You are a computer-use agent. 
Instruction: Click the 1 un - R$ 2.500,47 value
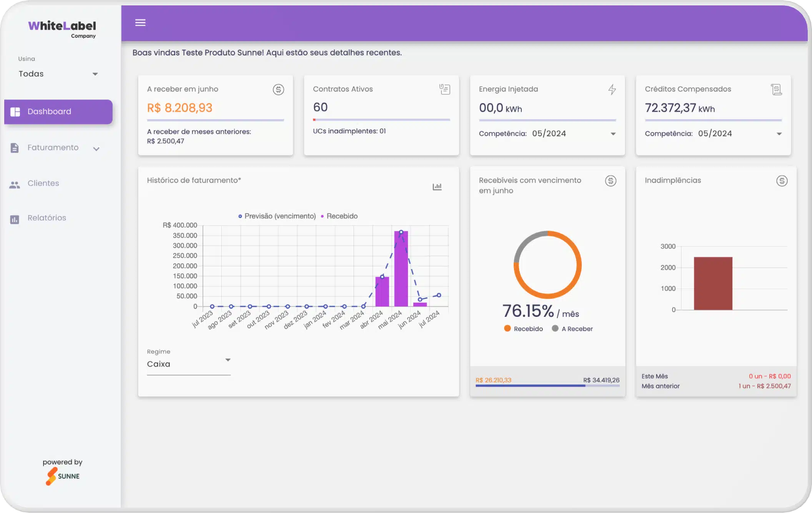(x=765, y=386)
